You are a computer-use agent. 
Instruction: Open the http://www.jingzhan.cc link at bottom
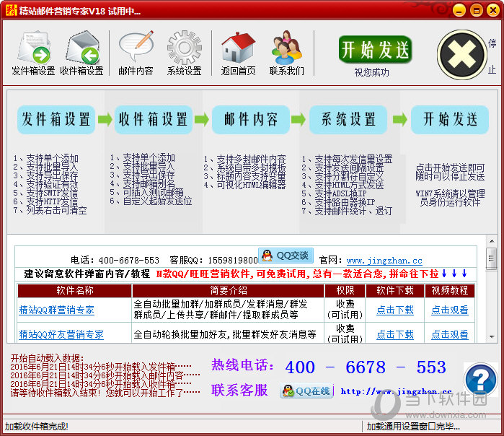pyautogui.click(x=397, y=391)
